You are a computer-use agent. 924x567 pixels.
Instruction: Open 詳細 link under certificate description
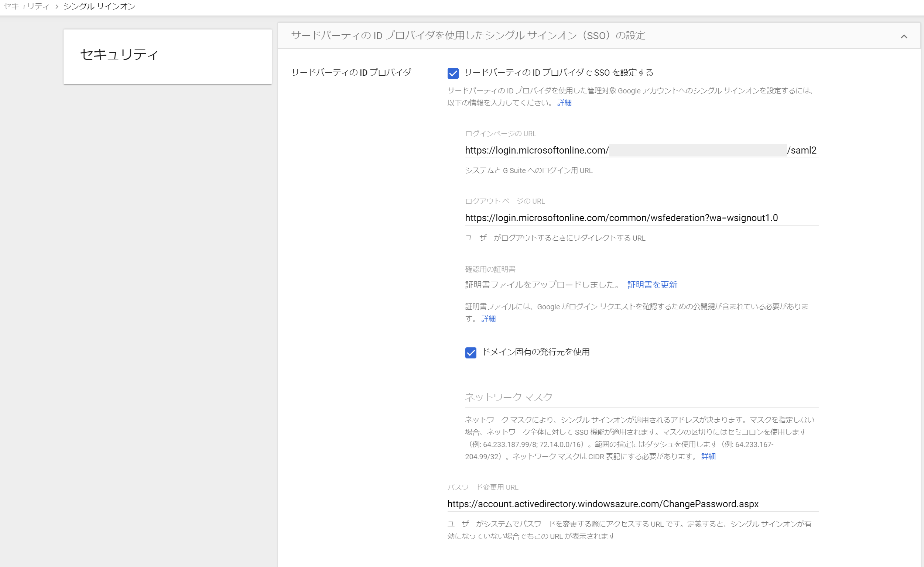pos(488,319)
